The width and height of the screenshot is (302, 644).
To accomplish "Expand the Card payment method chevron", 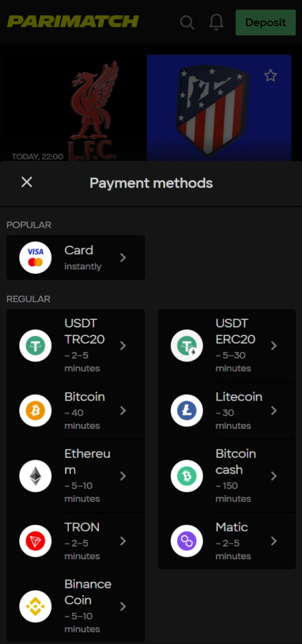I will coord(123,258).
